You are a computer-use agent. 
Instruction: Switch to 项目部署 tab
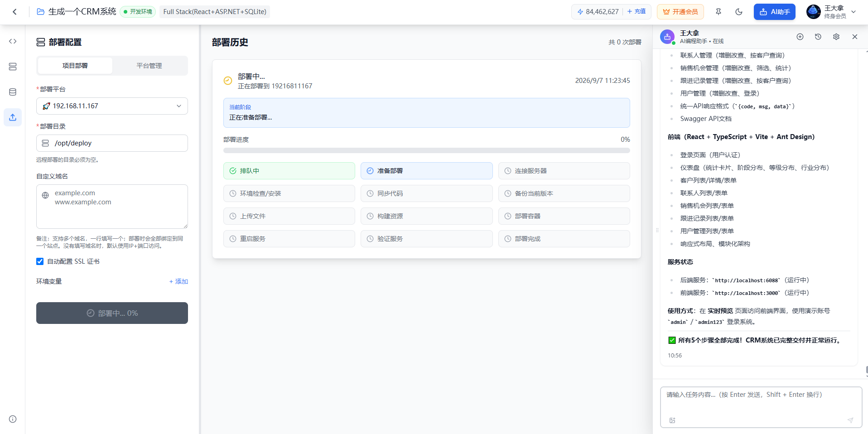[x=75, y=66]
